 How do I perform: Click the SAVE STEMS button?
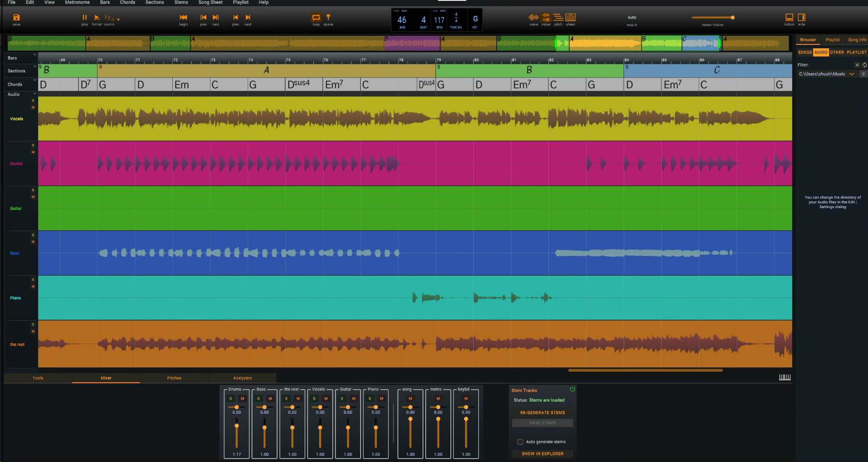(543, 423)
